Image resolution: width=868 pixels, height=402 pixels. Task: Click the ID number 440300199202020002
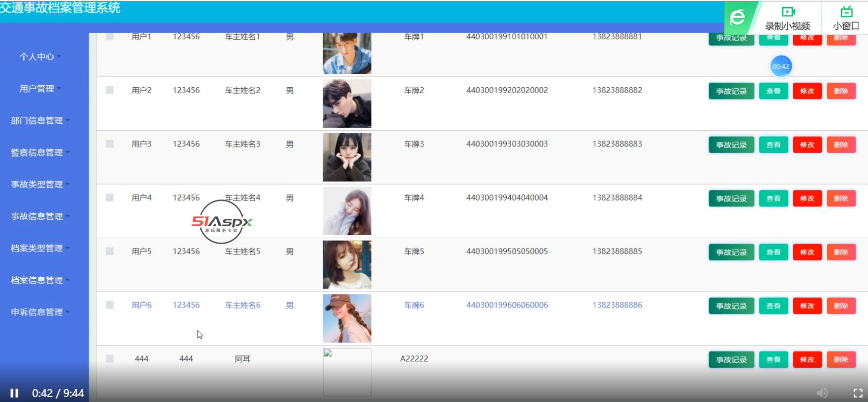click(507, 90)
